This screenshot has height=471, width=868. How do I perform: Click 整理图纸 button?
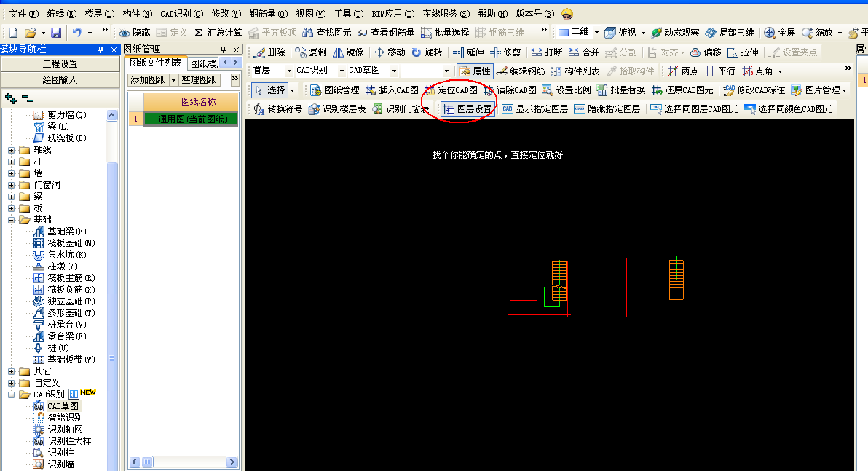click(200, 79)
